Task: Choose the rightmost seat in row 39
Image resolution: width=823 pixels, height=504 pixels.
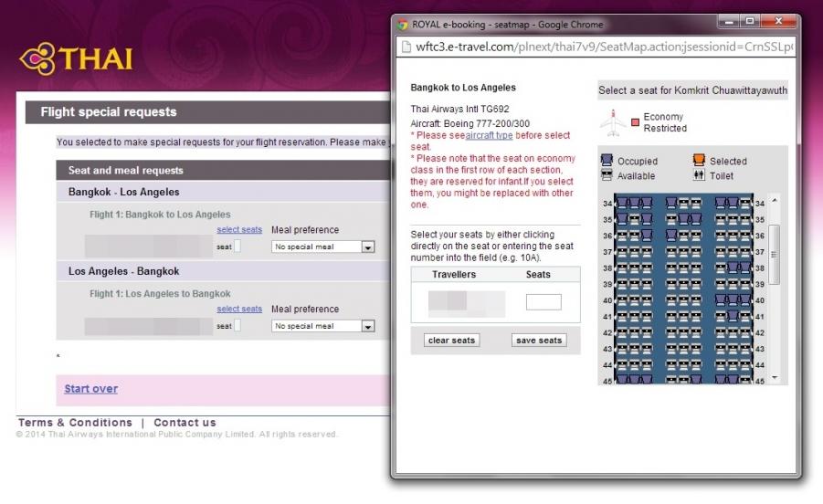Action: [745, 284]
